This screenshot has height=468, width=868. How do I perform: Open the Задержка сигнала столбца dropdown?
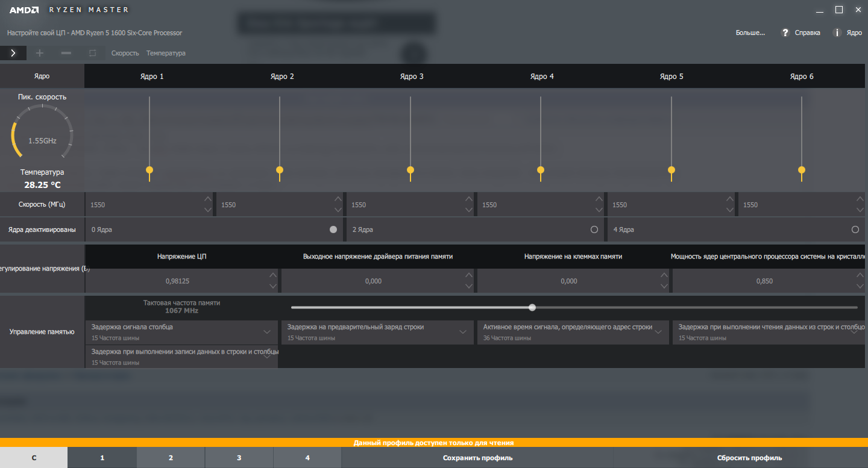[x=182, y=332]
